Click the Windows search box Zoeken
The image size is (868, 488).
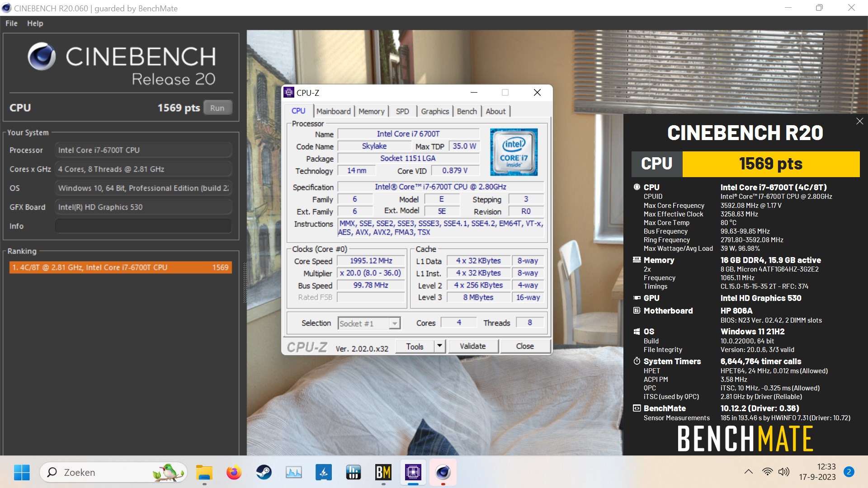pos(114,473)
